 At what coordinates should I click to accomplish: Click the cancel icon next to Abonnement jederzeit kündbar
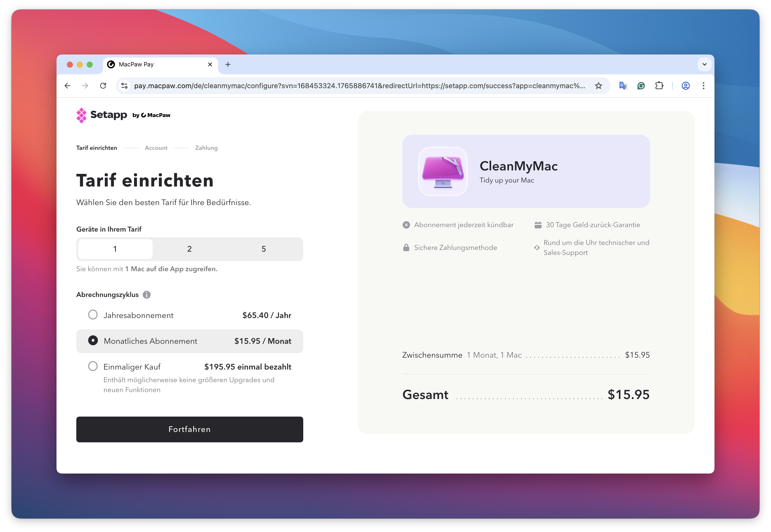(x=406, y=225)
